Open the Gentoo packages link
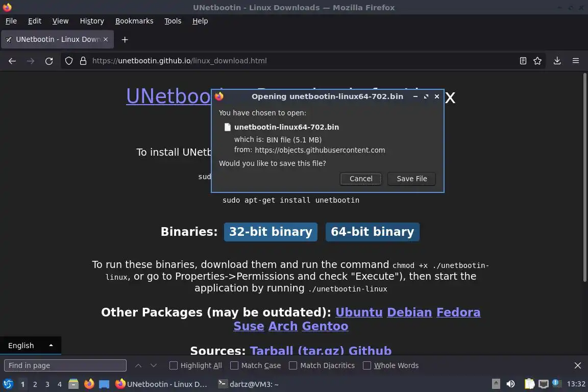 click(325, 326)
